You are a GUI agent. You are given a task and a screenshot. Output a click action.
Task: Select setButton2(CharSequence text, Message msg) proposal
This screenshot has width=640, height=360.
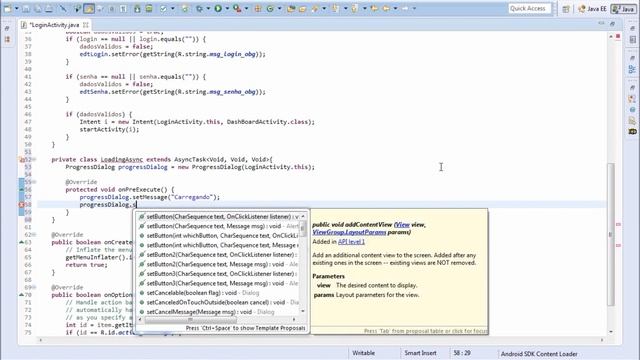click(x=219, y=264)
